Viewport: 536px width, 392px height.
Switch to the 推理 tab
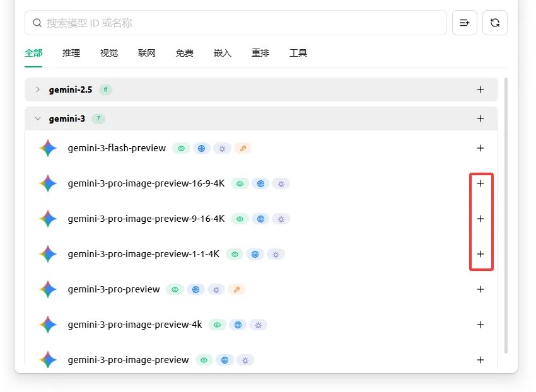tap(71, 53)
